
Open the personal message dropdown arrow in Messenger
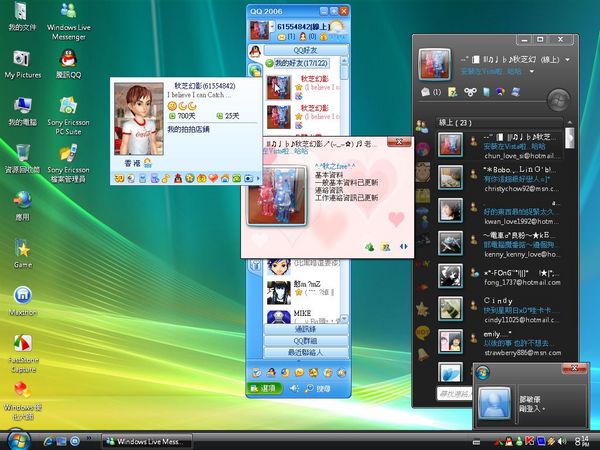pos(532,72)
